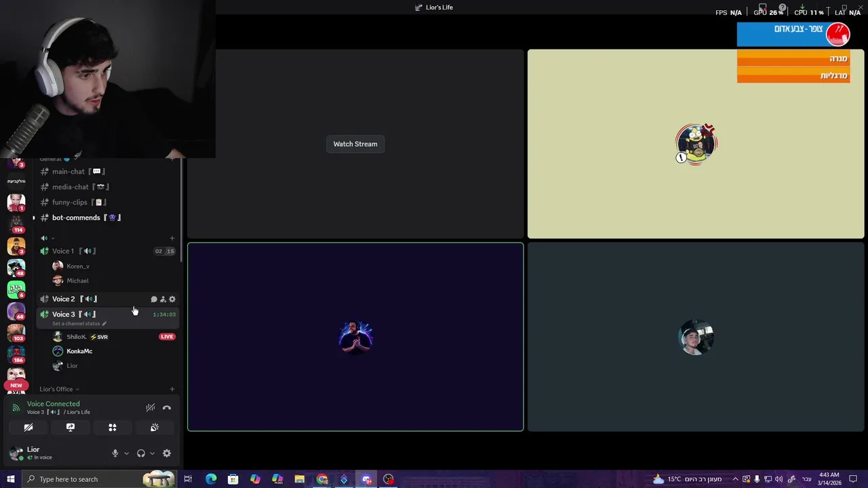Toggle the noise suppression icon
Image resolution: width=868 pixels, height=488 pixels.
(151, 407)
